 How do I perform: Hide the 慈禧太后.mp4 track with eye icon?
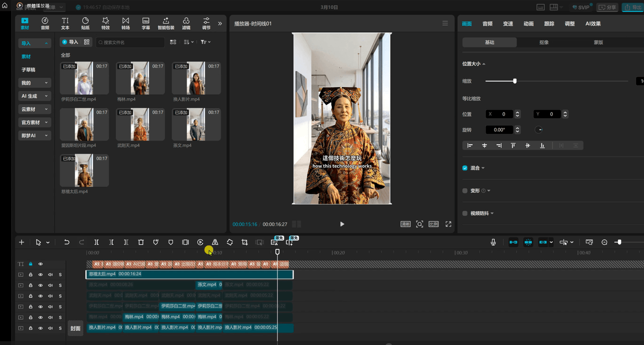tap(40, 275)
